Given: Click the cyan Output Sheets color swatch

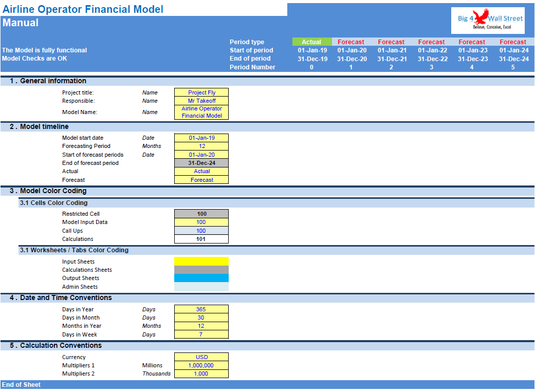Looking at the screenshot, I should [x=201, y=278].
